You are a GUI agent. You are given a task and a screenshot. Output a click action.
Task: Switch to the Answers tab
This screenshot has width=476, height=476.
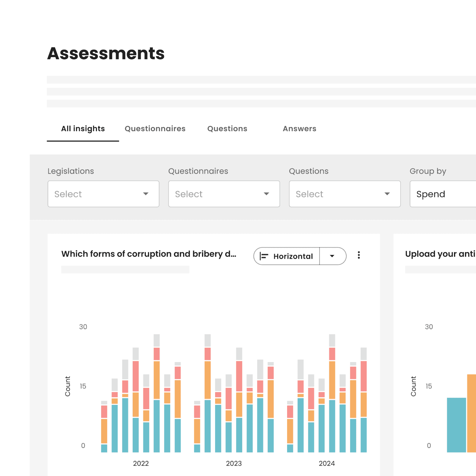click(299, 129)
